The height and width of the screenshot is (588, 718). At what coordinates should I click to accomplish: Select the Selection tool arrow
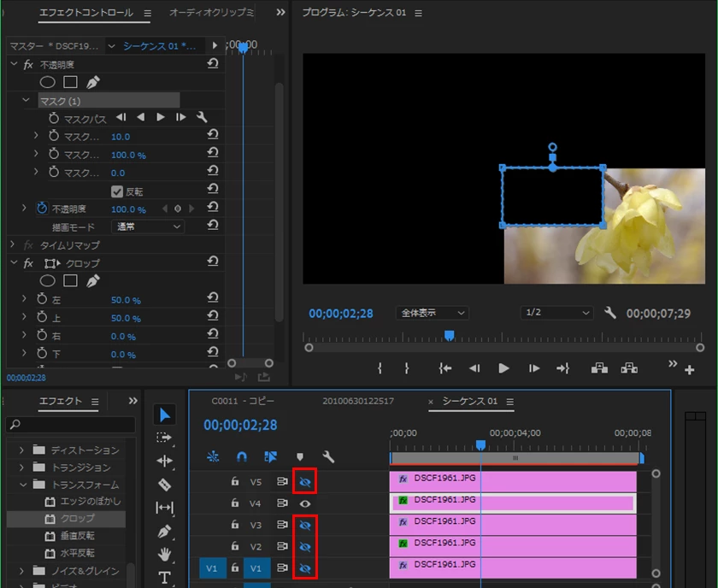coord(164,415)
